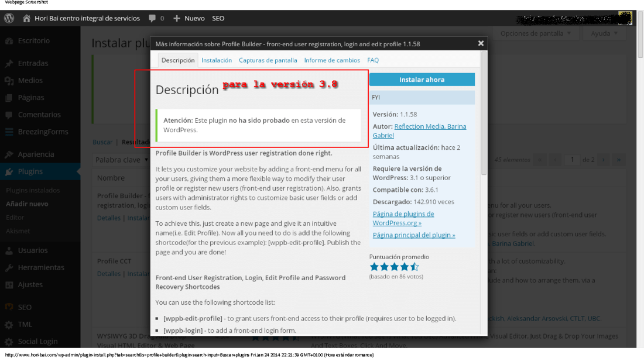644x358 pixels.
Task: Click Detalles link under Profile Builder
Action: [x=109, y=218]
